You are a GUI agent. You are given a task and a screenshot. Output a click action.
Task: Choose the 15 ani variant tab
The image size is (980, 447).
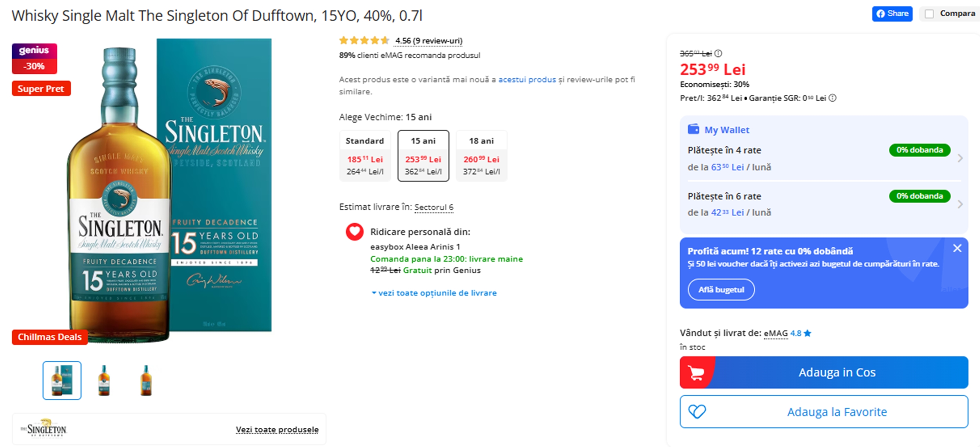pos(423,156)
